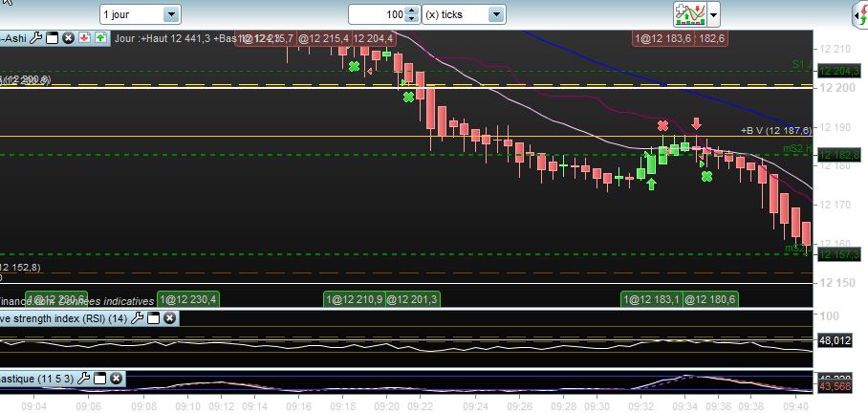The height and width of the screenshot is (413, 868).
Task: Select the '12 204,4' order label
Action: (373, 38)
